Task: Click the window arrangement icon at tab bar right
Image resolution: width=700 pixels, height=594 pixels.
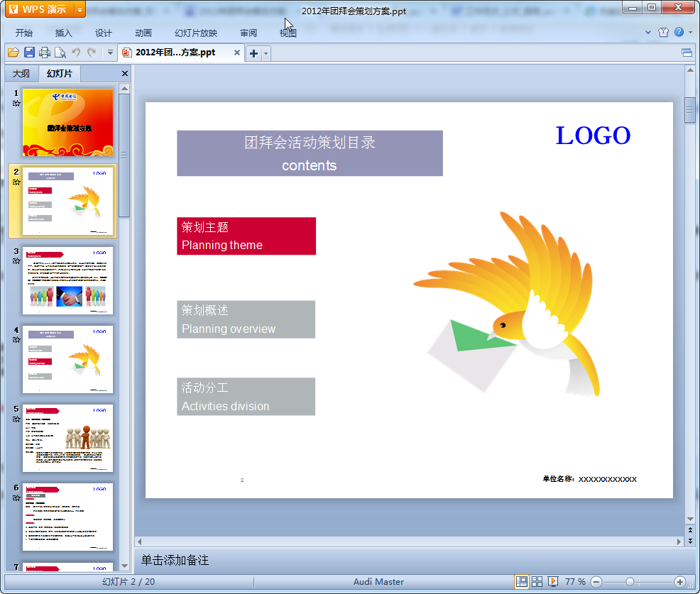Action: 687,53
